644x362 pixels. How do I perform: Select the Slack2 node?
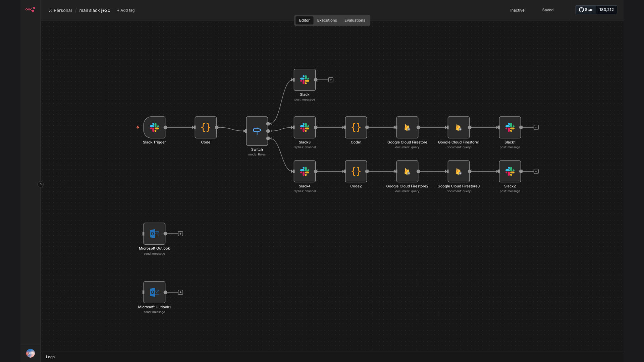[510, 171]
